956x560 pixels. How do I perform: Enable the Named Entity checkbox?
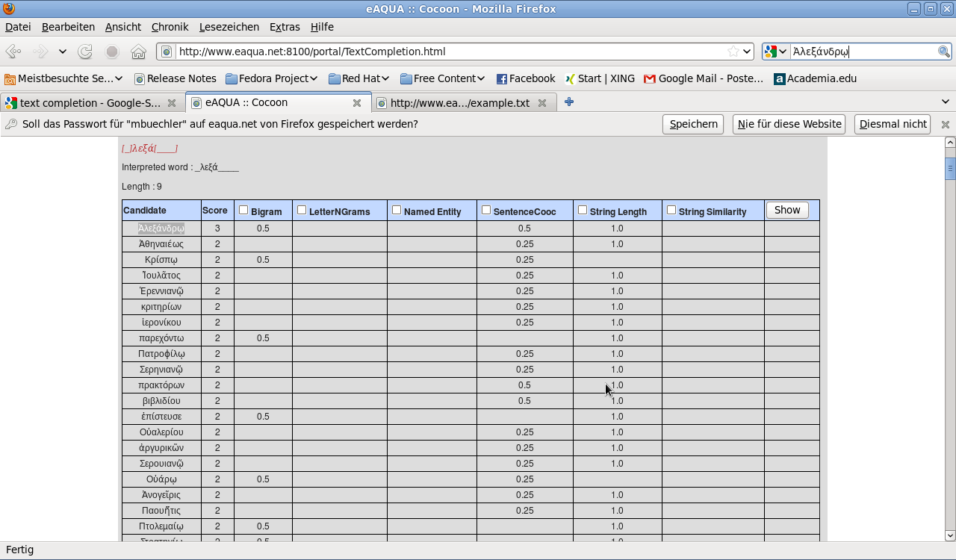tap(397, 211)
